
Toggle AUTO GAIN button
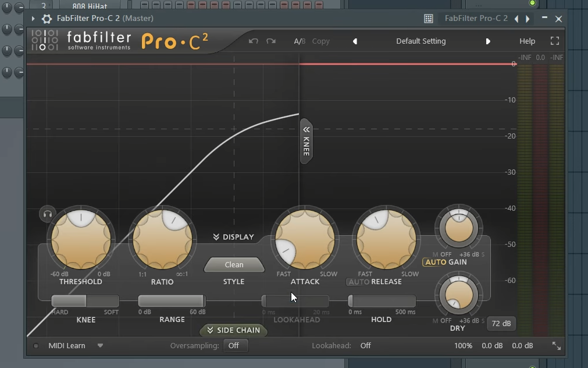pyautogui.click(x=436, y=262)
